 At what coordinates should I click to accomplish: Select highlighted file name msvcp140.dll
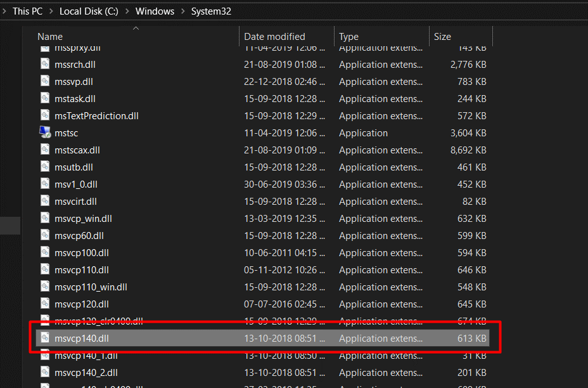tap(82, 339)
